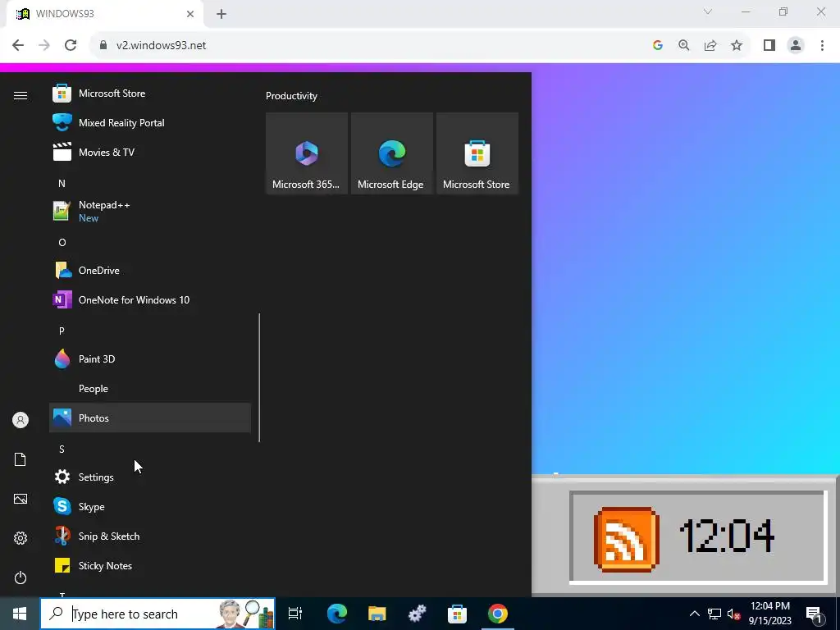
Task: Open the Photos app
Action: tap(150, 418)
